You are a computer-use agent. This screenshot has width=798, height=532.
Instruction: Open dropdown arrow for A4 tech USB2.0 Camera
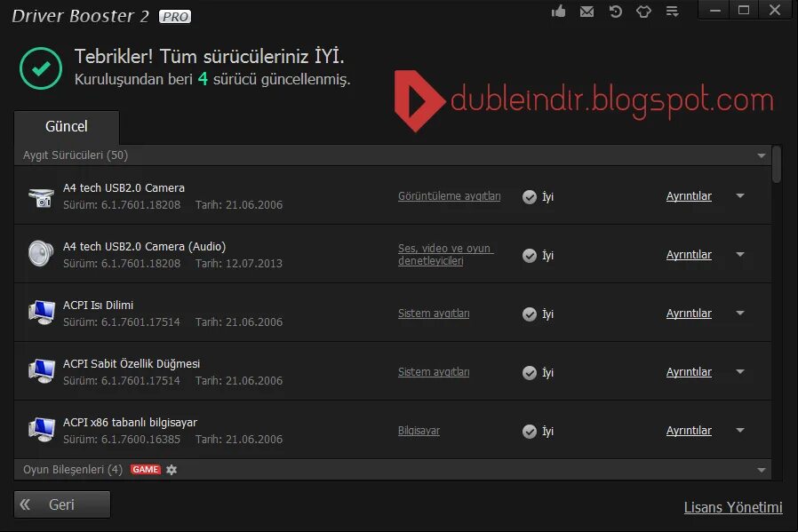(x=740, y=195)
